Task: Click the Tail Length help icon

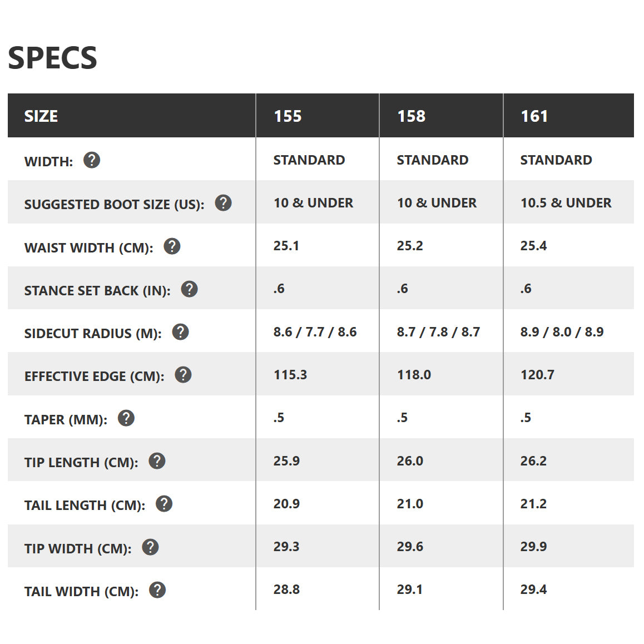Action: 164,504
